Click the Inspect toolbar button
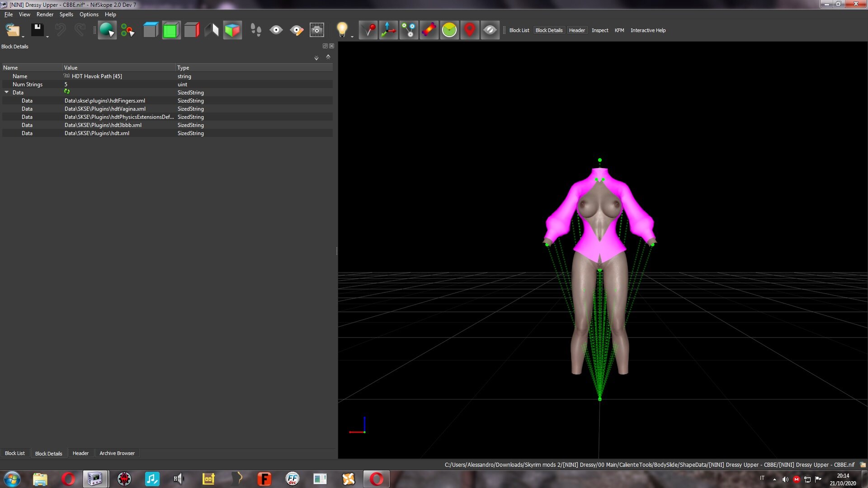The image size is (868, 488). coord(600,30)
